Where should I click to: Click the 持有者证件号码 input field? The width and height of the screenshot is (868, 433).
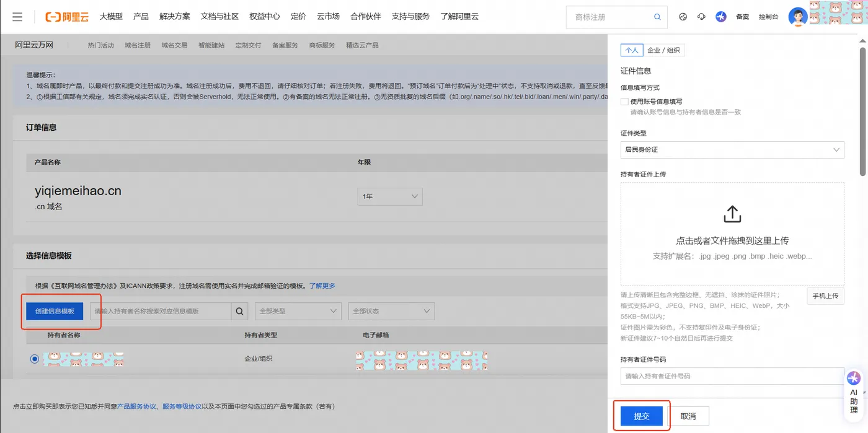732,376
